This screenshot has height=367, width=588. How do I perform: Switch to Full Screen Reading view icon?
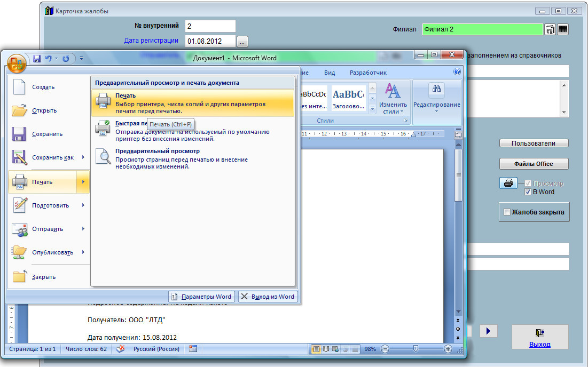coord(326,349)
